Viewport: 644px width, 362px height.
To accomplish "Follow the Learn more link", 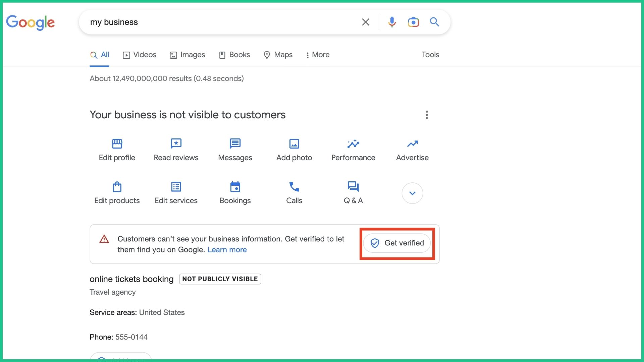I will pyautogui.click(x=227, y=250).
